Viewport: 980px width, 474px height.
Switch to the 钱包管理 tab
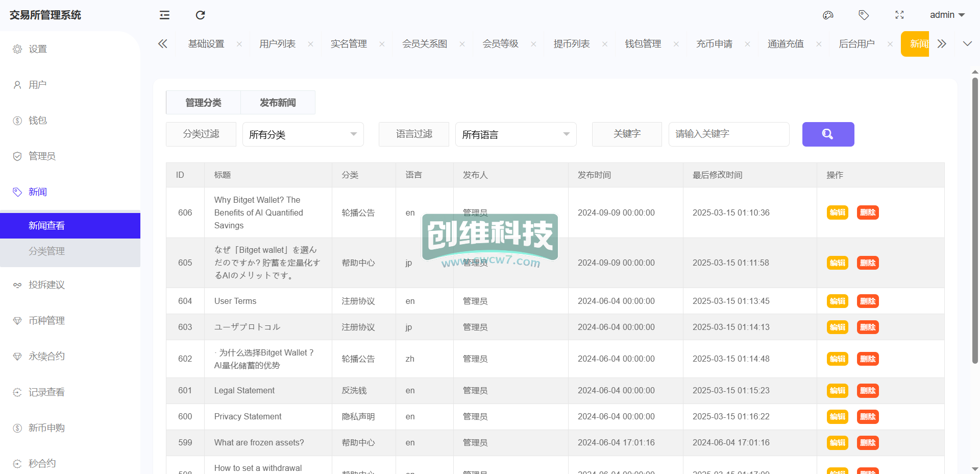click(643, 44)
